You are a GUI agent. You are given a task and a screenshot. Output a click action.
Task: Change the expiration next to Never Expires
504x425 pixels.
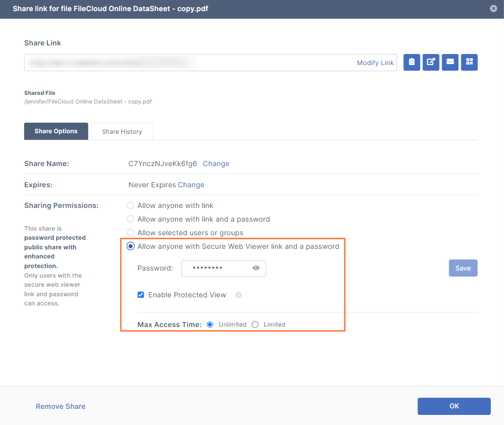(x=191, y=185)
